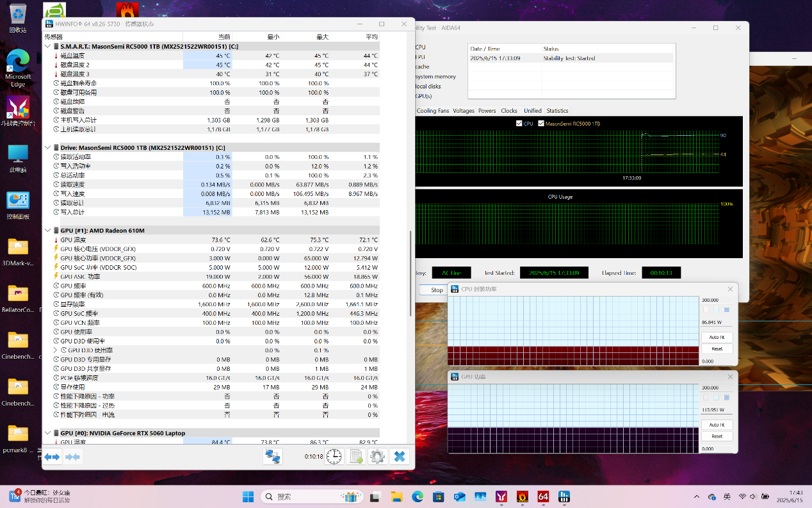Switch to the Voltages tab in AIDA64
This screenshot has height=508, width=812.
(x=464, y=111)
